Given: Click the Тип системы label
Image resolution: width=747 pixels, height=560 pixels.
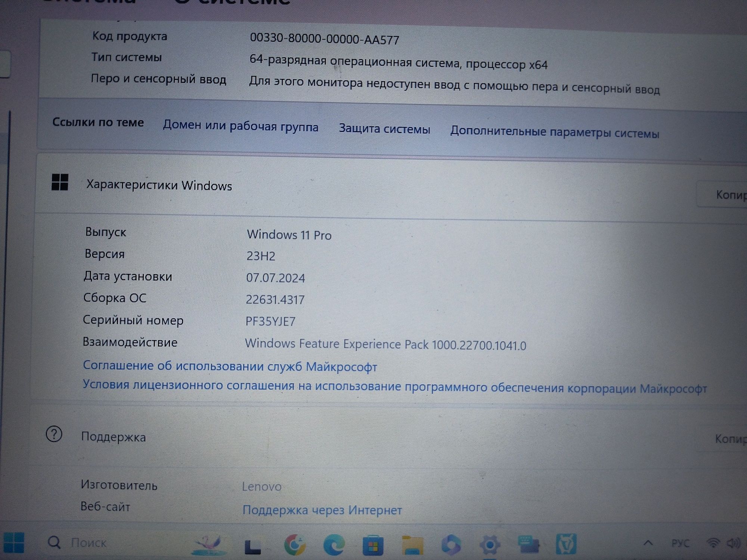Looking at the screenshot, I should click(x=127, y=57).
